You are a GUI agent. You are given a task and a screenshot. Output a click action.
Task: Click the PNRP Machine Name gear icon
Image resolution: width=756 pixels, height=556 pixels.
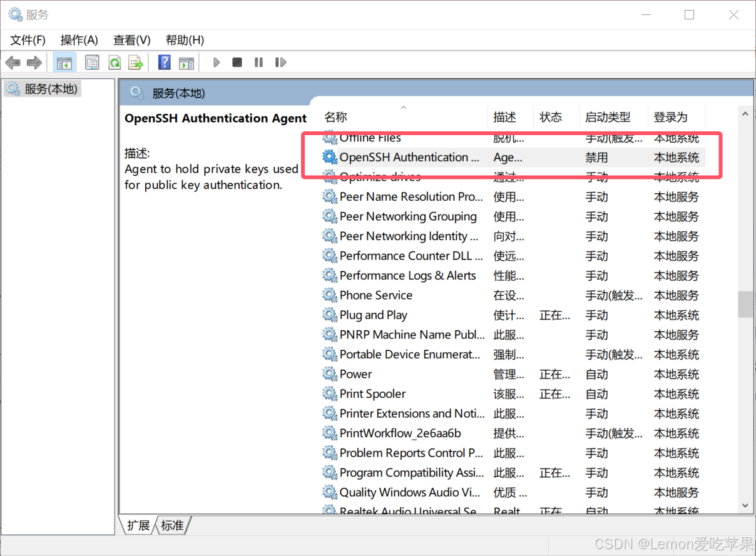(330, 335)
